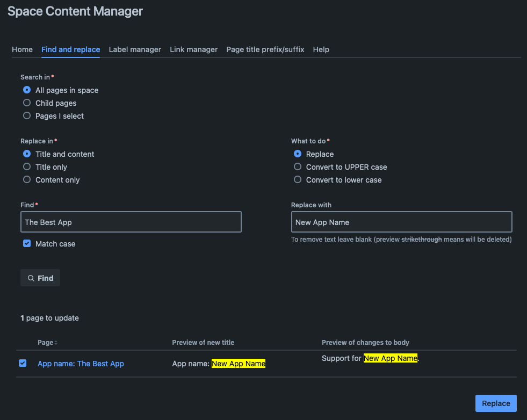The height and width of the screenshot is (420, 527).
Task: Choose the Child pages radio option
Action: click(x=27, y=103)
